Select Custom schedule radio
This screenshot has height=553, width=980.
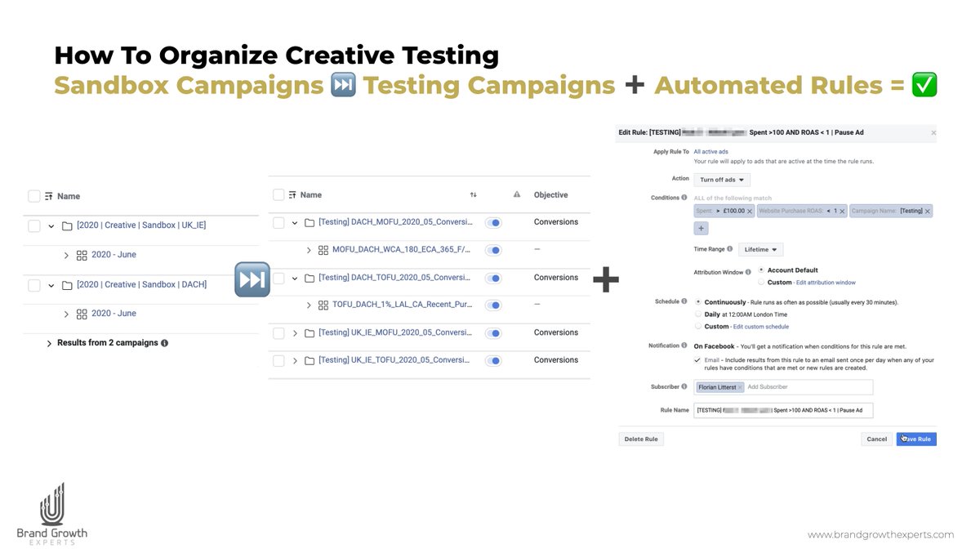[697, 326]
